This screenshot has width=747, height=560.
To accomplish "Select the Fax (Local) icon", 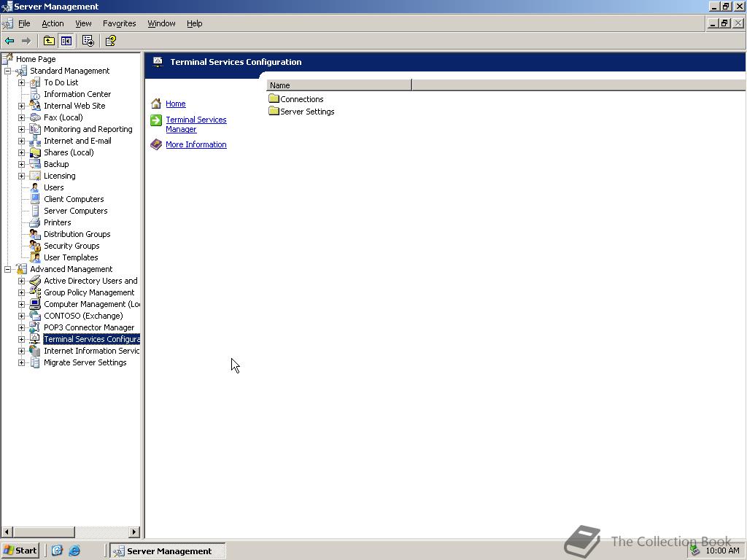I will (35, 117).
